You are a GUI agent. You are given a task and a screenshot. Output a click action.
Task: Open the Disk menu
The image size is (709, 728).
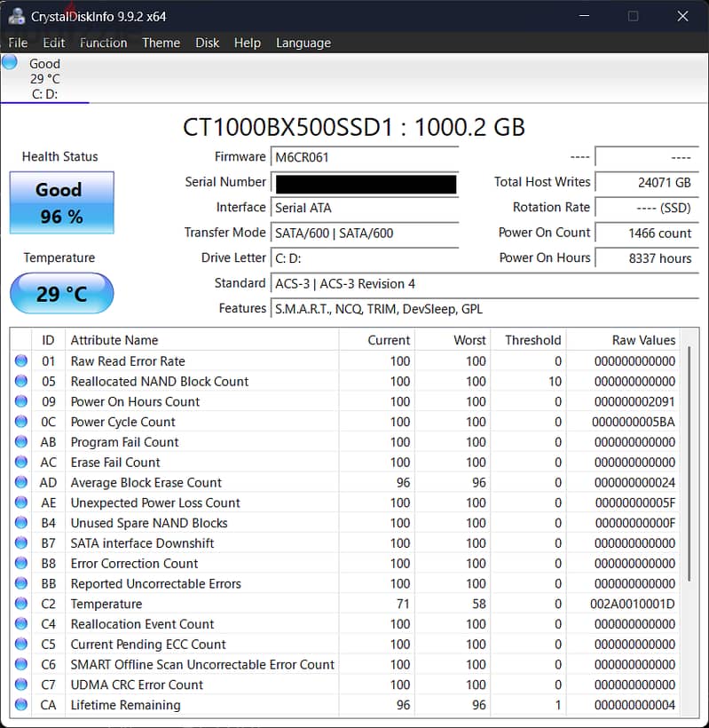[x=207, y=43]
